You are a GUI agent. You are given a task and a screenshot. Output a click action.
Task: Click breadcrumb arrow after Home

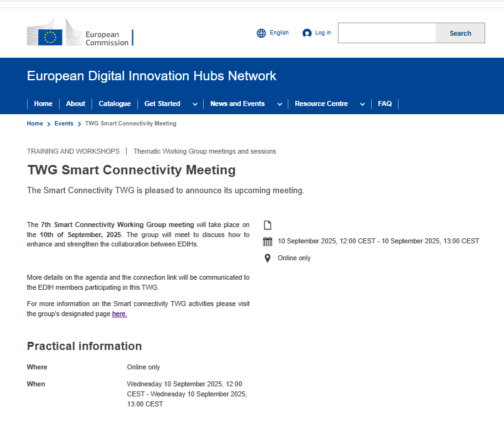pos(49,124)
